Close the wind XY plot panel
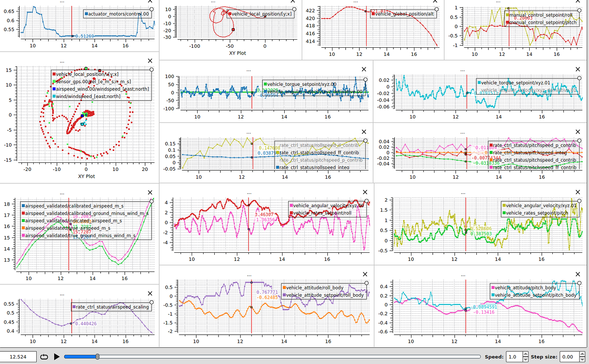The height and width of the screenshot is (364, 589). (x=150, y=61)
